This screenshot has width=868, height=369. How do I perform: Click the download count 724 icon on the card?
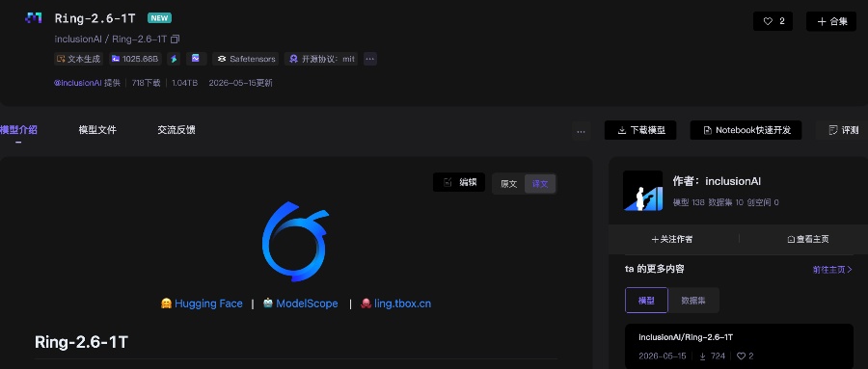703,356
